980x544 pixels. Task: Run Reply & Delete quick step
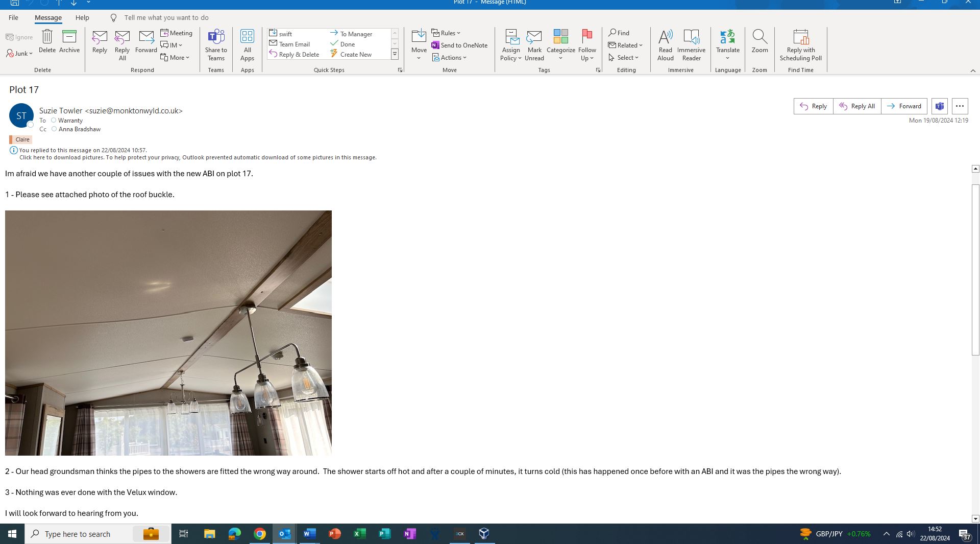click(294, 54)
